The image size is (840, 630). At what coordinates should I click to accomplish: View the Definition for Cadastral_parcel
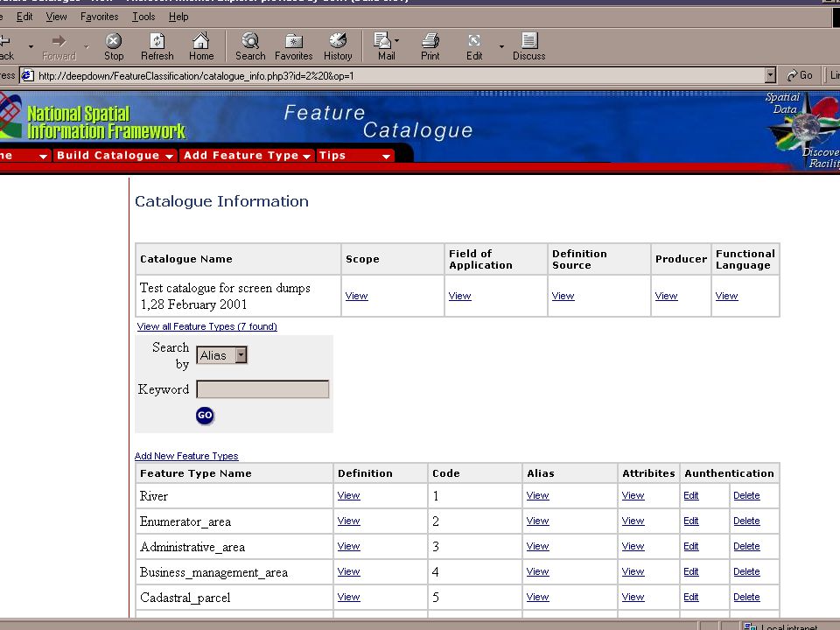coord(348,597)
